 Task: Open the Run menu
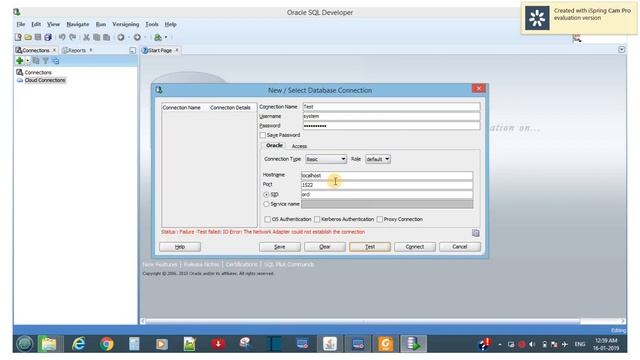pos(101,24)
